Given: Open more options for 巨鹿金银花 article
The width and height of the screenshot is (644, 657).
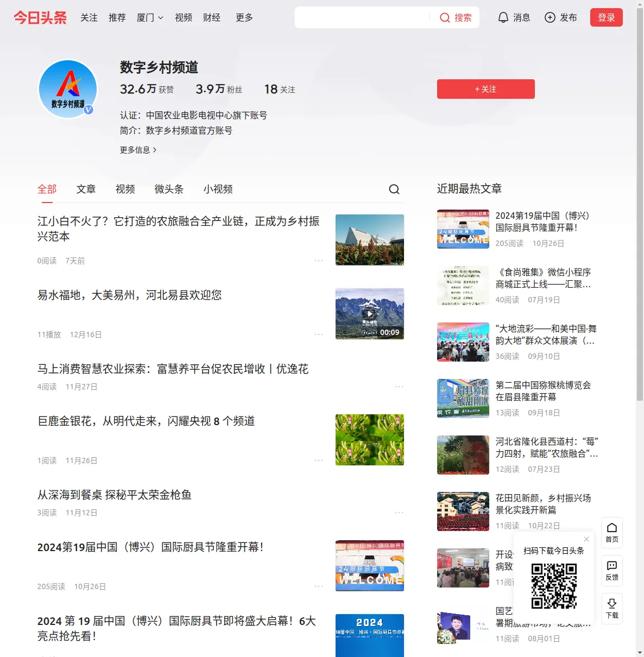Looking at the screenshot, I should tap(319, 460).
